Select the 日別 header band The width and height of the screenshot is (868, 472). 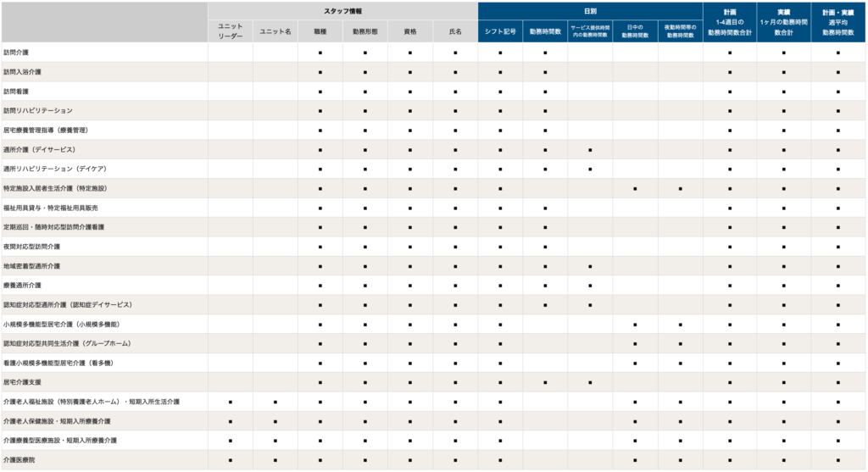590,11
